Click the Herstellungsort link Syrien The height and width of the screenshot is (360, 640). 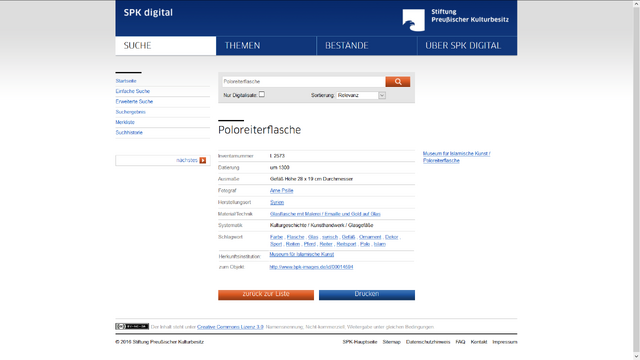click(277, 202)
